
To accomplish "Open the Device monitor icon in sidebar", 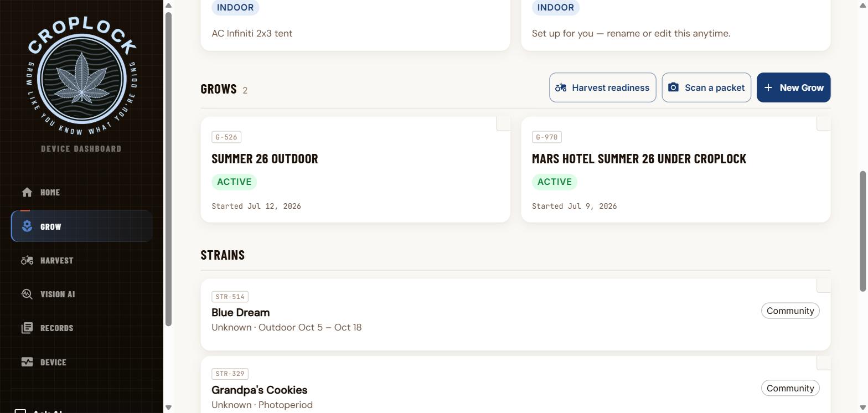I will (27, 362).
